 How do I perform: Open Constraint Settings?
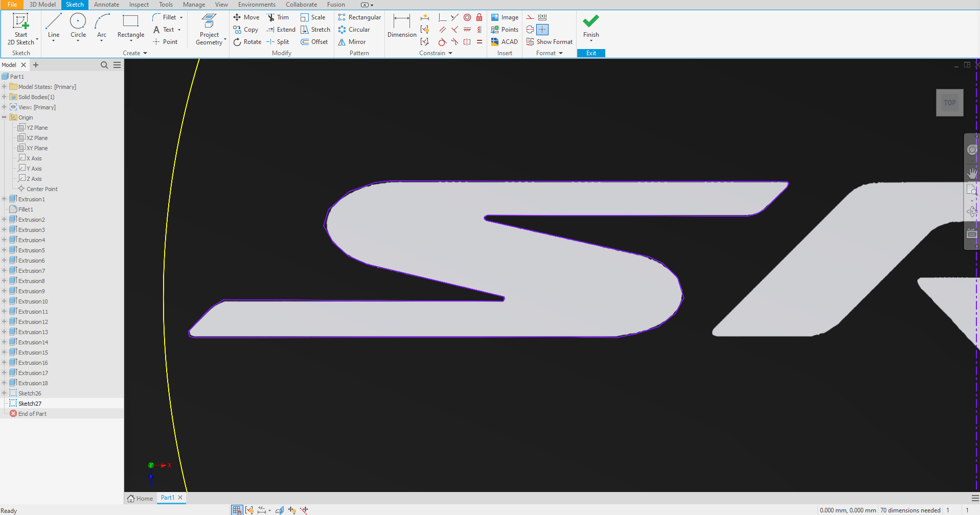(424, 42)
